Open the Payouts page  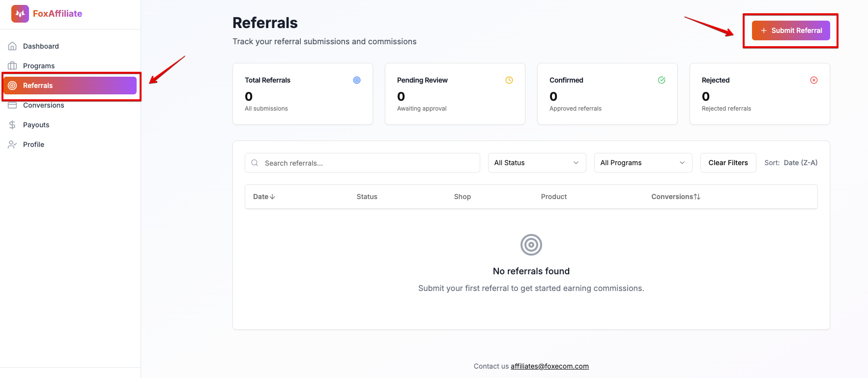[70, 125]
